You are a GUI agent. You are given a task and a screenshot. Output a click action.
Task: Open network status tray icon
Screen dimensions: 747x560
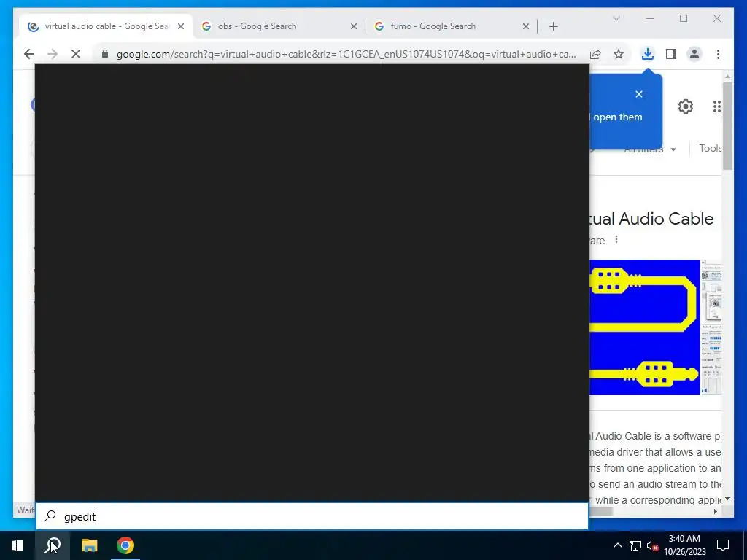635,545
